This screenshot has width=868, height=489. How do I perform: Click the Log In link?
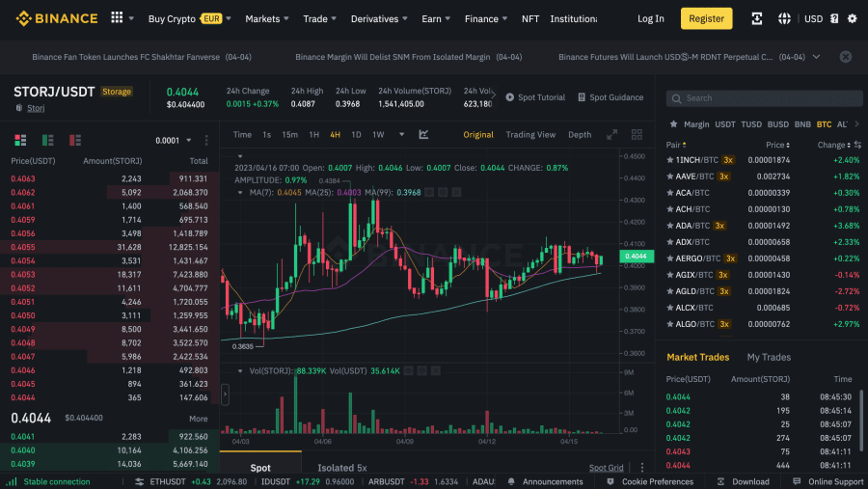[650, 18]
